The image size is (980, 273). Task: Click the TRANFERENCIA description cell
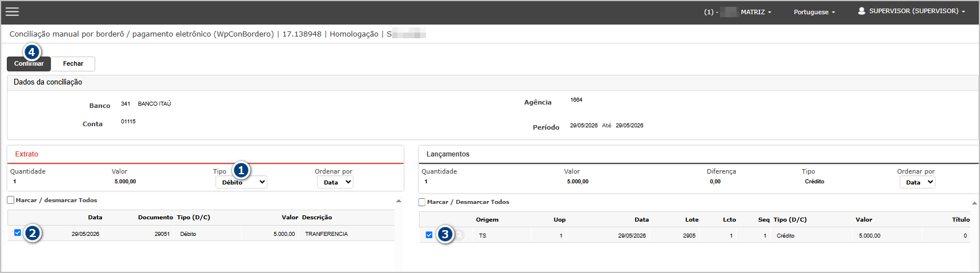point(326,234)
